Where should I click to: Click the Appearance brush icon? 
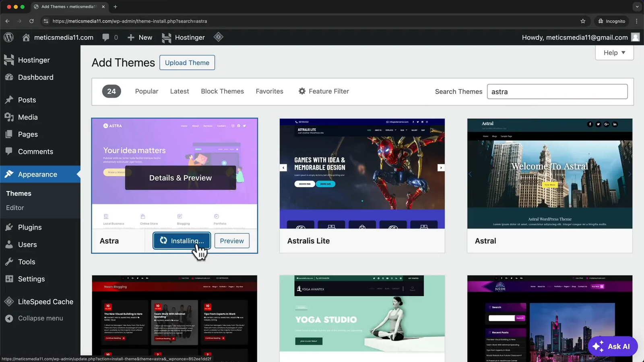(x=9, y=174)
